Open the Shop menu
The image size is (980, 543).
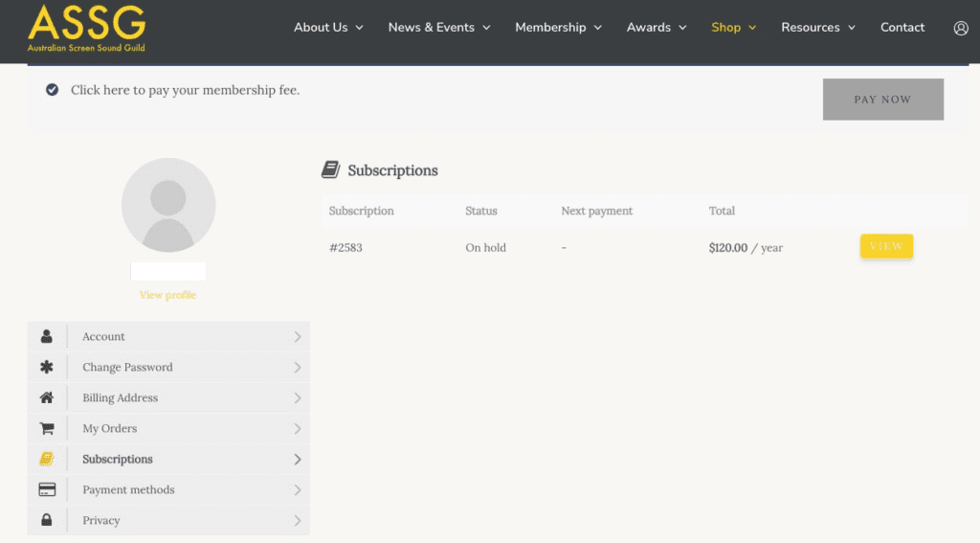coord(725,28)
